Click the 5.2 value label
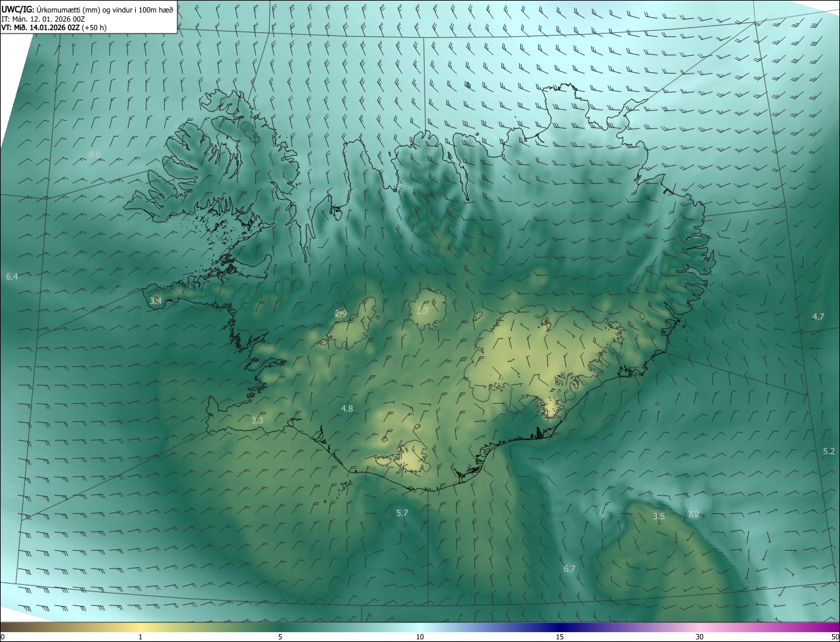This screenshot has height=642, width=840. [x=828, y=451]
